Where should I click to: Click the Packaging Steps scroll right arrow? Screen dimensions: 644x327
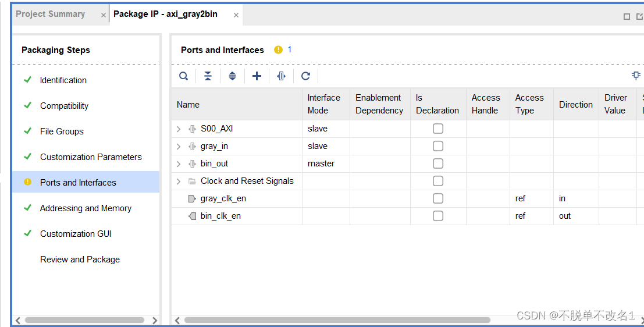pos(154,320)
